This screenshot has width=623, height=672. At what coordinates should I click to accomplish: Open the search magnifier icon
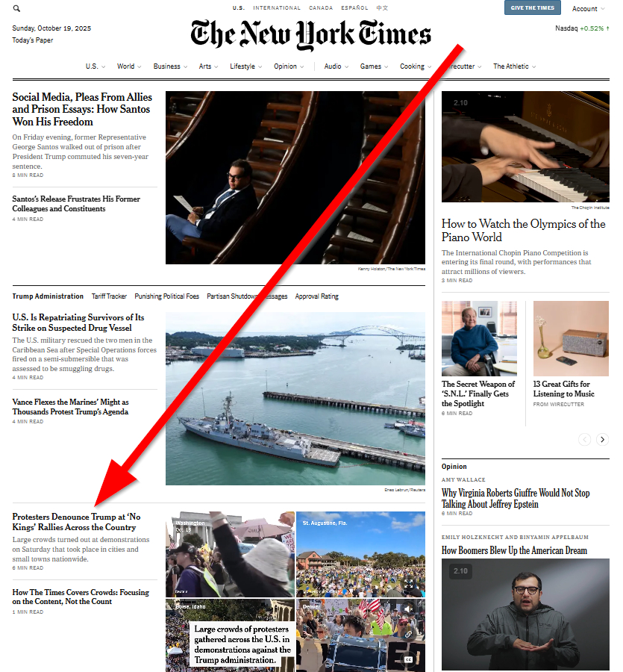(16, 8)
